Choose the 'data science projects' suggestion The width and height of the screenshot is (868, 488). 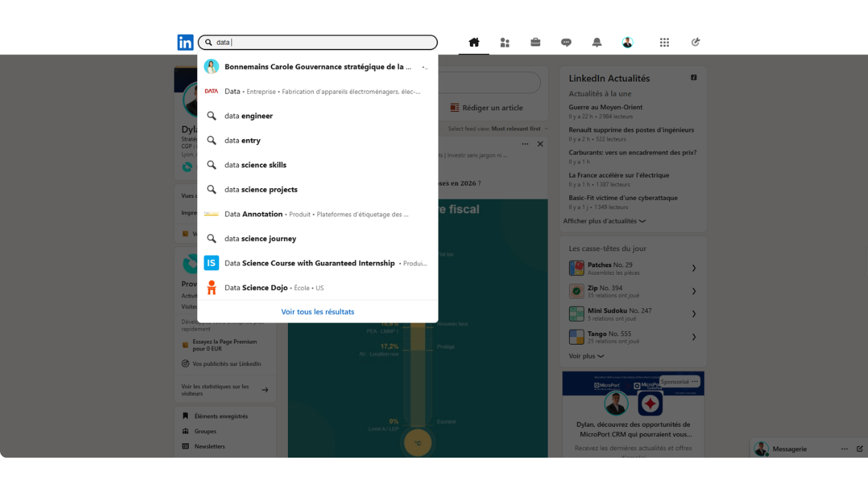(x=318, y=190)
